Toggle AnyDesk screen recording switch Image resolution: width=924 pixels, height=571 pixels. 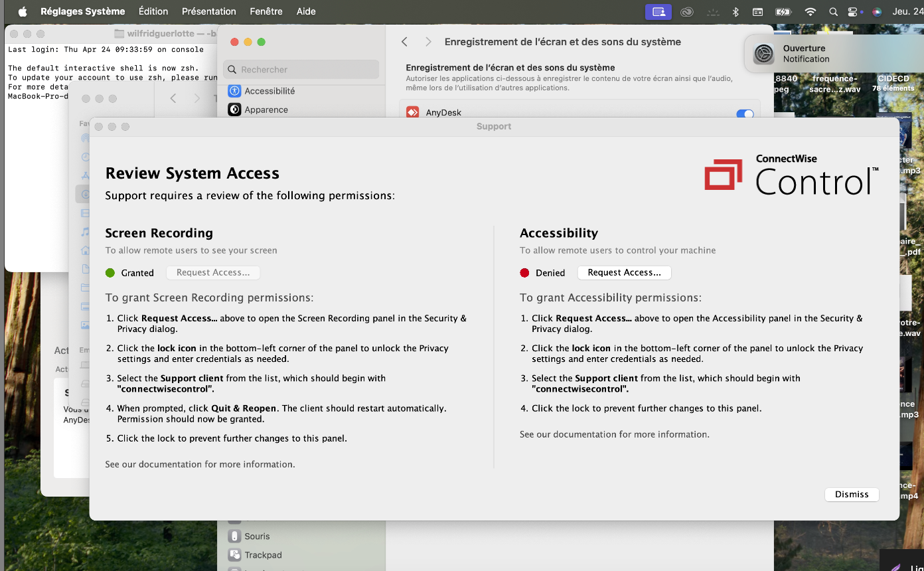[x=745, y=114]
